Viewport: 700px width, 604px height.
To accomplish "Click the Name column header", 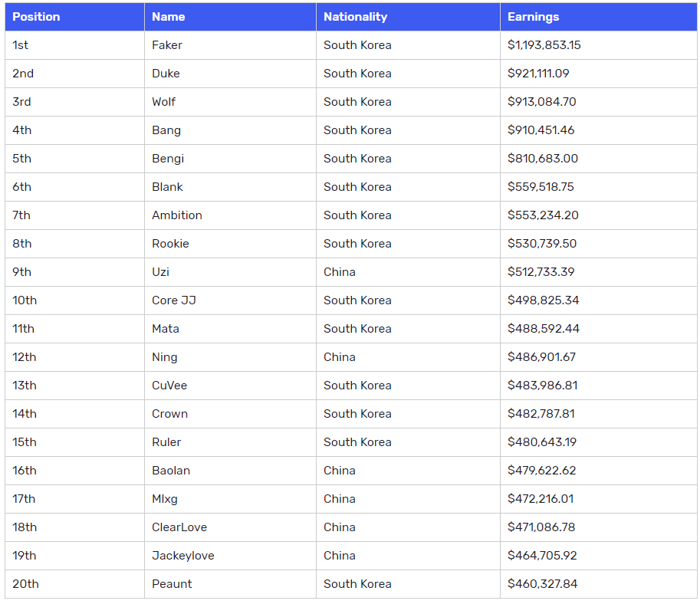I will pos(230,17).
